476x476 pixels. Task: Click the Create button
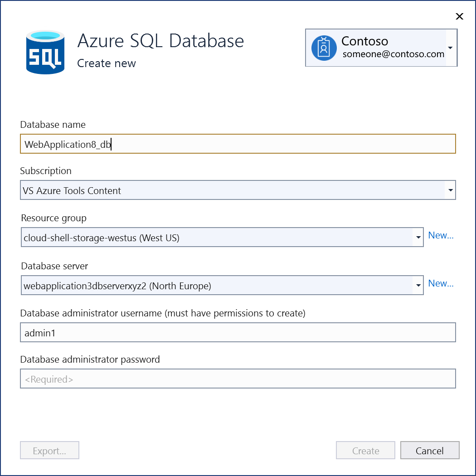365,450
